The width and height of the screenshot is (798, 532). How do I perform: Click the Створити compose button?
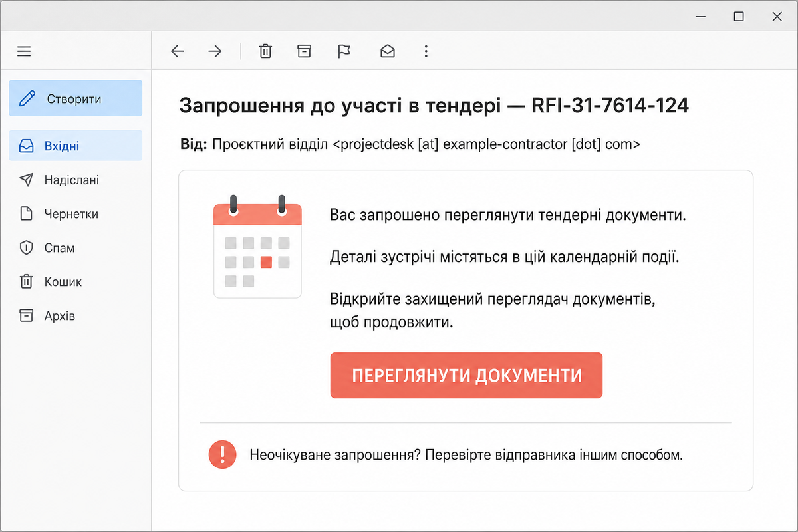(x=76, y=99)
